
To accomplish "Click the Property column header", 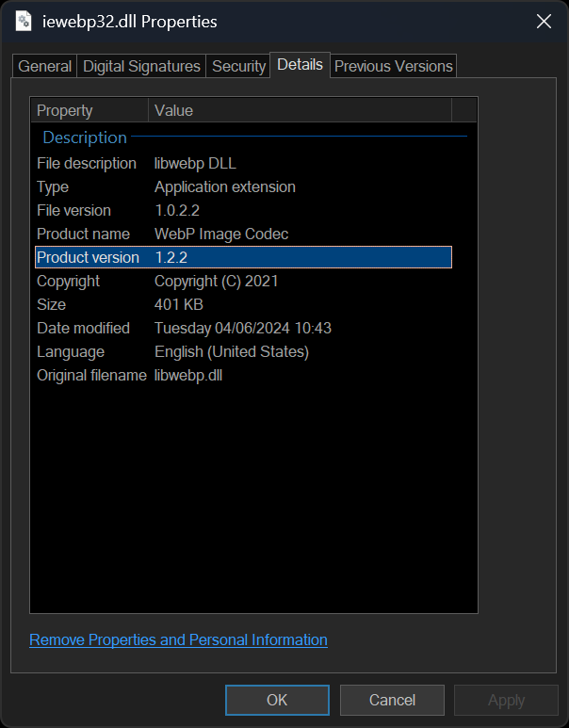I will click(x=89, y=110).
